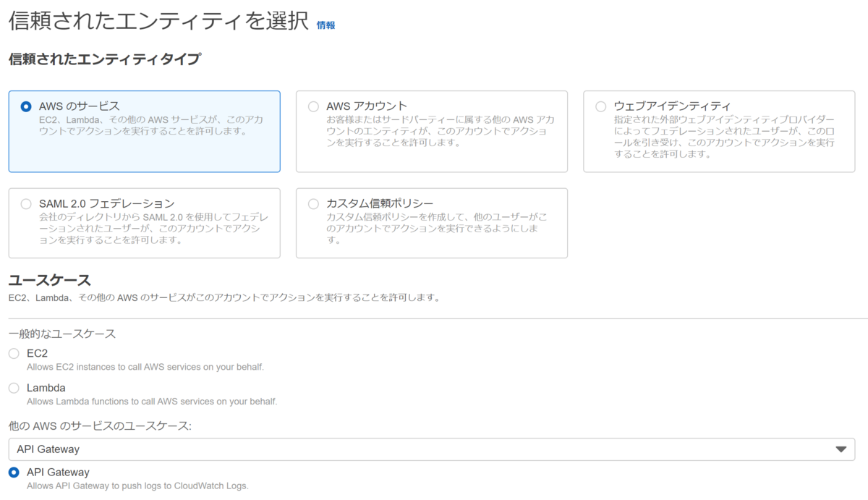868x500 pixels.
Task: Click the カスタム信頼ポリシー card description text
Action: pos(436,229)
